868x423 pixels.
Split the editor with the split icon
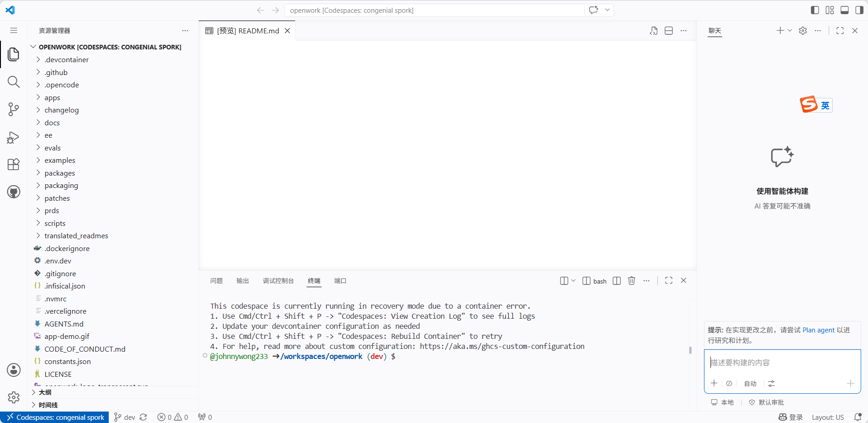[669, 31]
